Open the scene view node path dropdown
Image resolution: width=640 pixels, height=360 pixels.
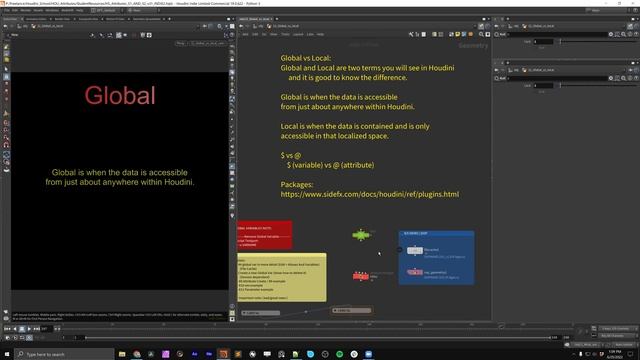click(199, 26)
